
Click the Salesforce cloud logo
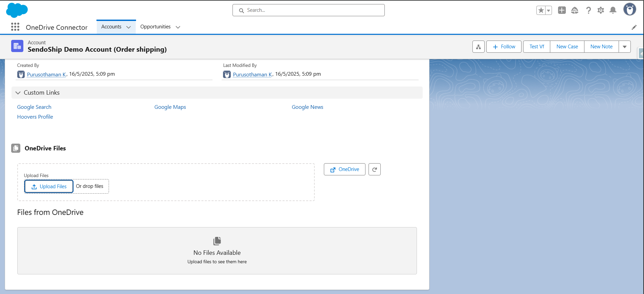click(17, 10)
